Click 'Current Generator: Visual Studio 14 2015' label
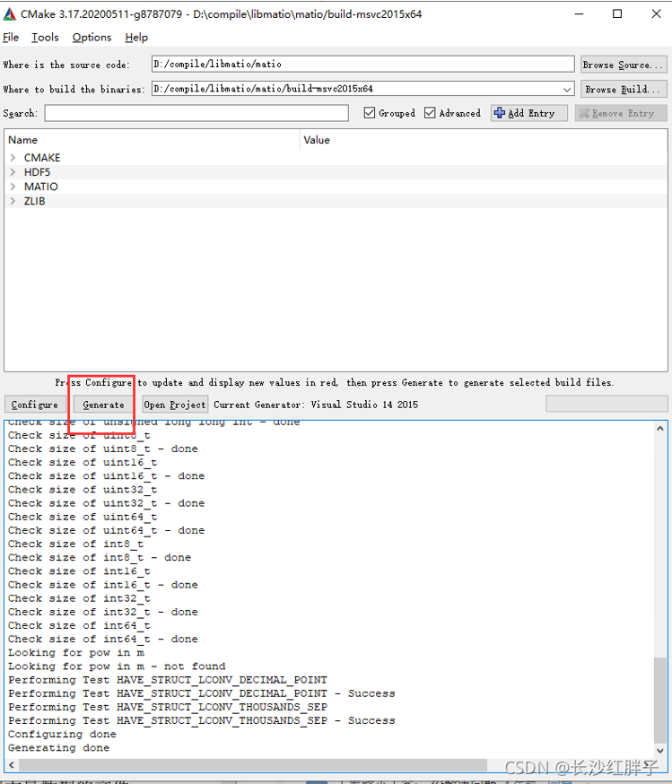This screenshot has width=672, height=784. tap(316, 405)
